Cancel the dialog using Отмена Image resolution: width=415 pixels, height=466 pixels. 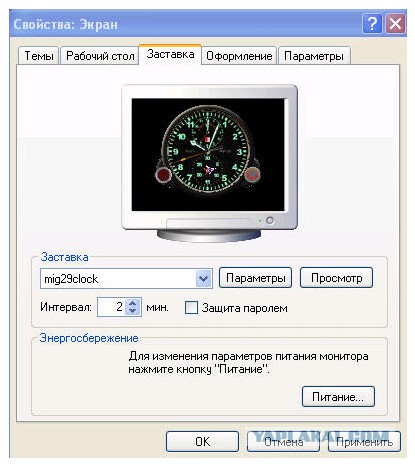click(x=283, y=442)
